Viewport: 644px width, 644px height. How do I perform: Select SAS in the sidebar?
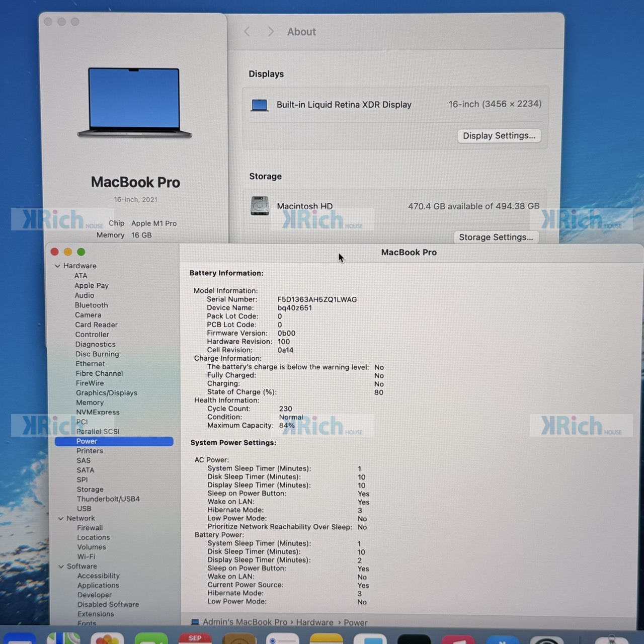pos(84,460)
